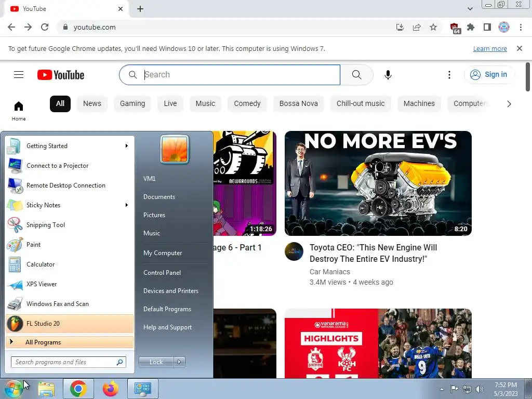Select the Live category chip
This screenshot has height=399, width=532.
170,103
